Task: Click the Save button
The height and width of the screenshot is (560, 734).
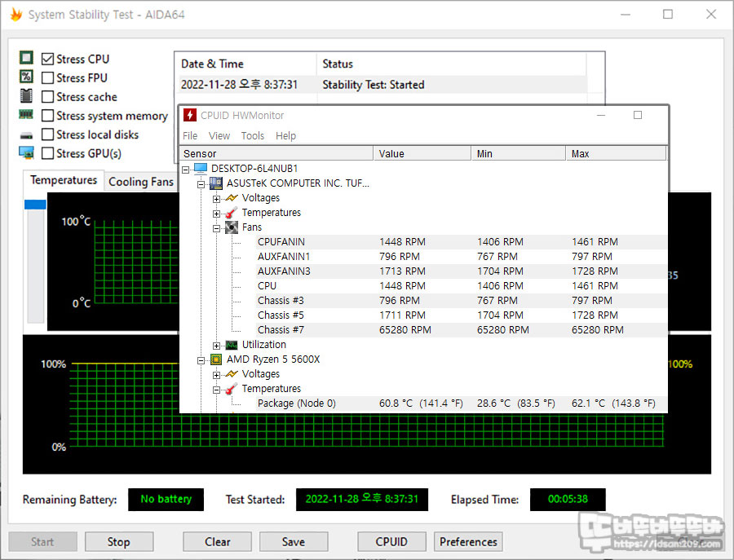Action: 294,542
